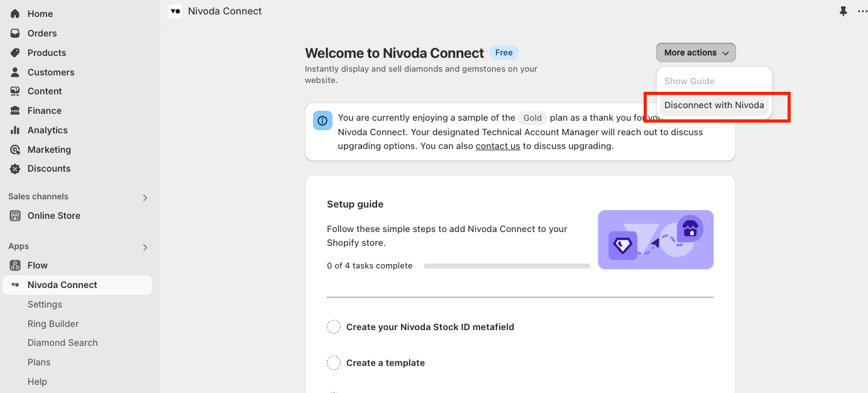Click the blue info icon in banner

[322, 121]
